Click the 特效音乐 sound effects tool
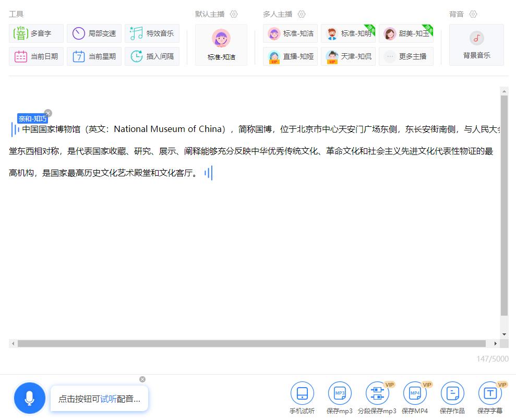 (152, 33)
